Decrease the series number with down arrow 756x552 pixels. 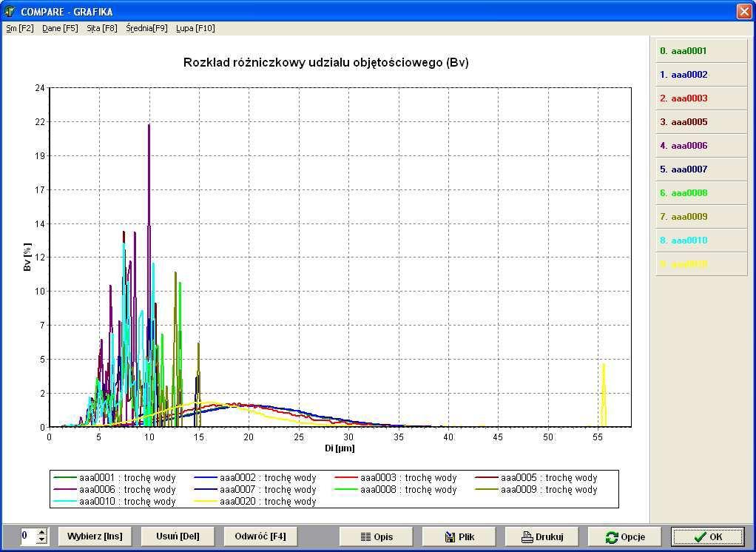click(x=42, y=540)
